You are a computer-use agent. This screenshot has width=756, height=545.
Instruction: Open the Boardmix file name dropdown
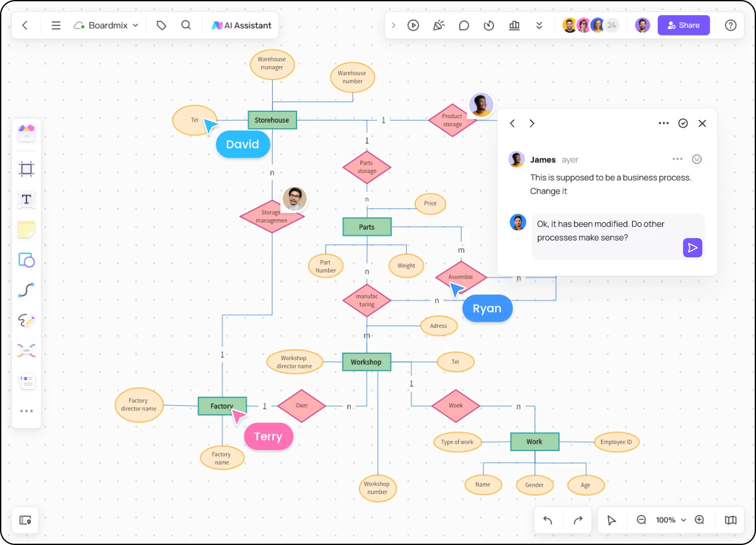(107, 25)
